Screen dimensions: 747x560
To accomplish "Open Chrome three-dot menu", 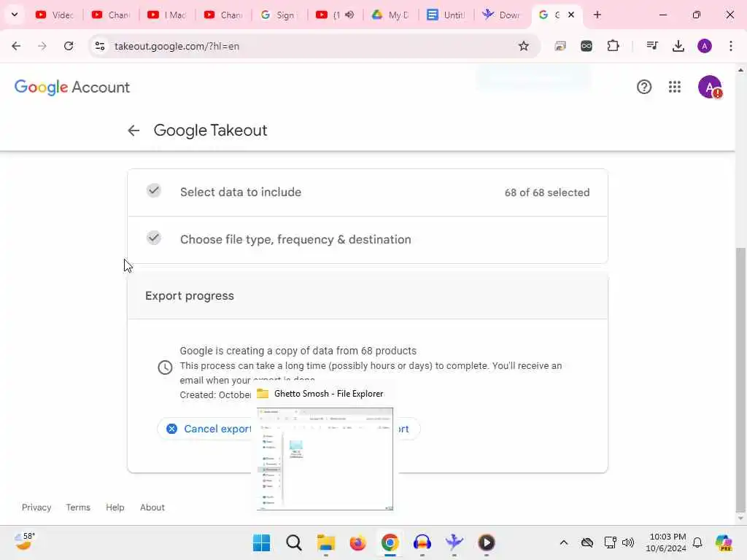I will pos(731,46).
